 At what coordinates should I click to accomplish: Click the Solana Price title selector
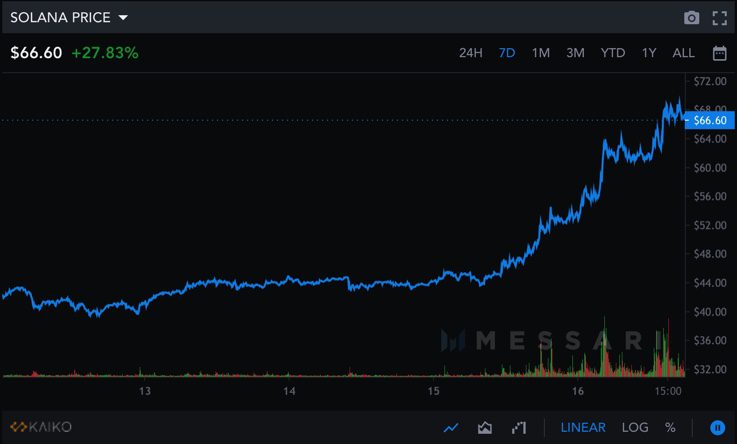click(60, 18)
